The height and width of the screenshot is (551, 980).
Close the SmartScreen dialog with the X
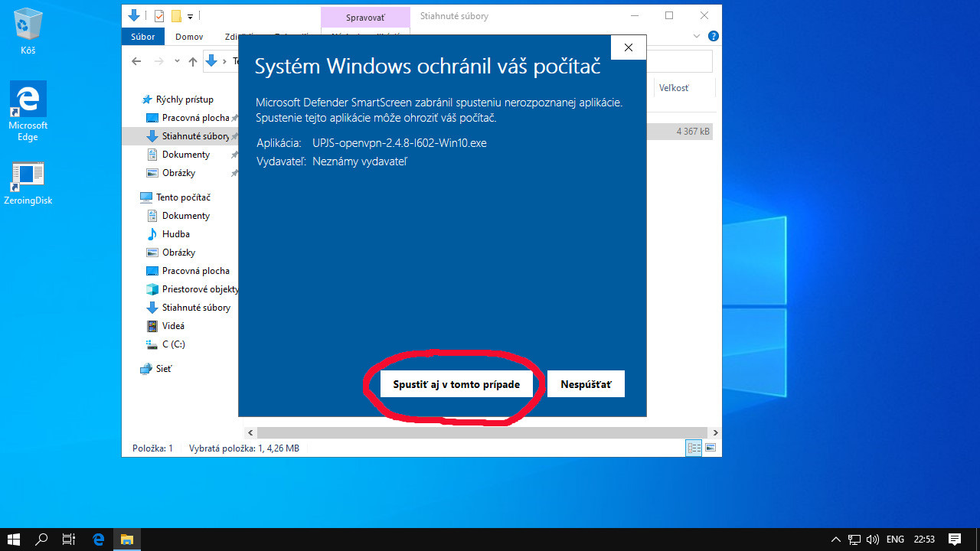629,47
